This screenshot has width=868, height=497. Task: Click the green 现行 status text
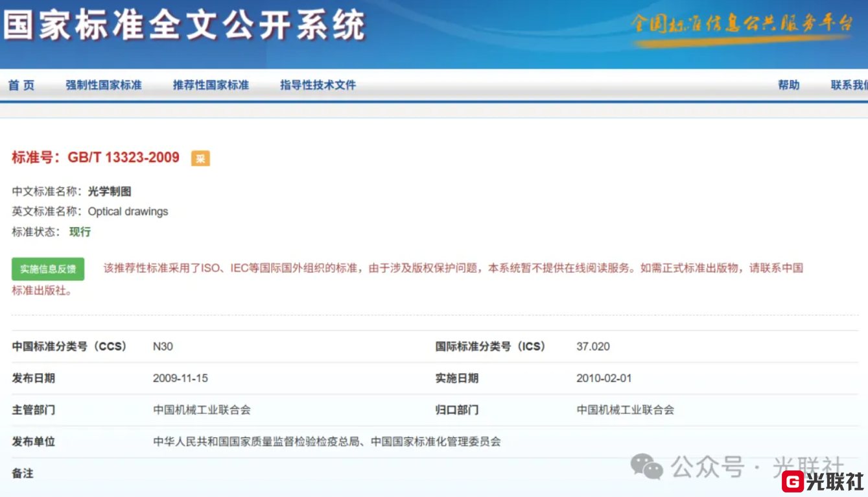coord(80,232)
